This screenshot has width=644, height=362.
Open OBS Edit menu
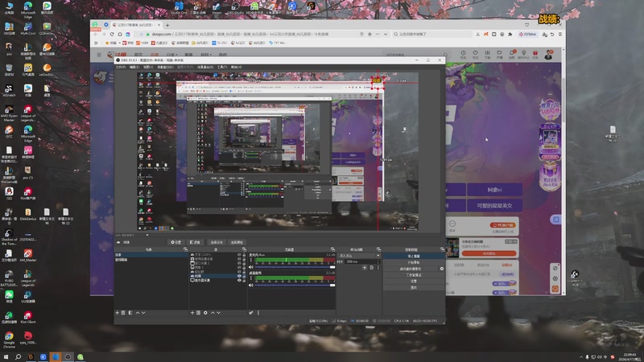tap(134, 67)
